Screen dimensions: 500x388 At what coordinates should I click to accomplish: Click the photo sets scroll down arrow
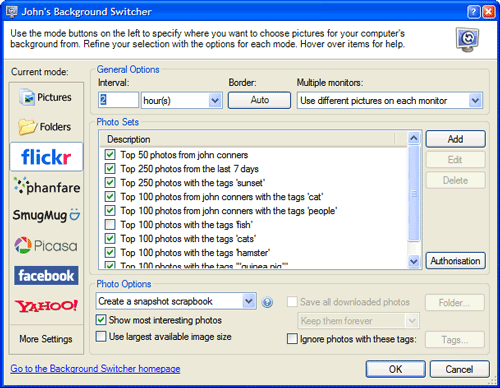(414, 261)
